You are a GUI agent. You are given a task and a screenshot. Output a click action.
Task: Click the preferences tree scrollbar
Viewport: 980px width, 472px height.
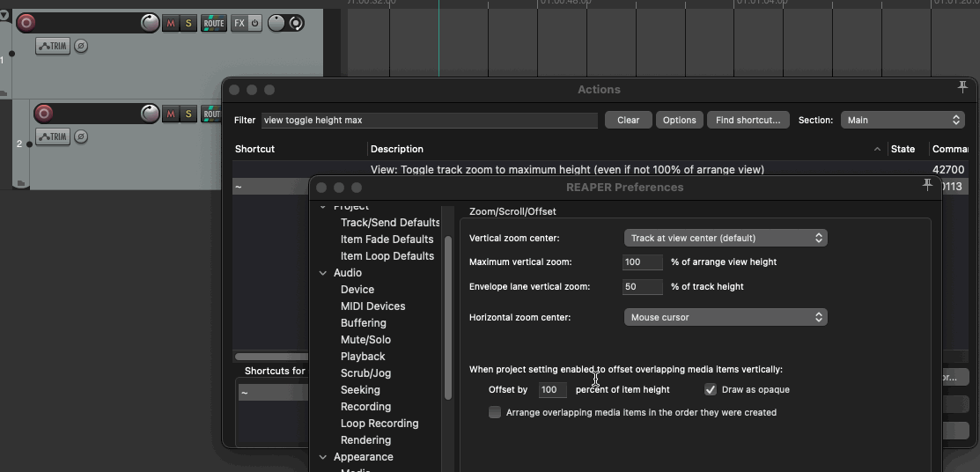447,318
